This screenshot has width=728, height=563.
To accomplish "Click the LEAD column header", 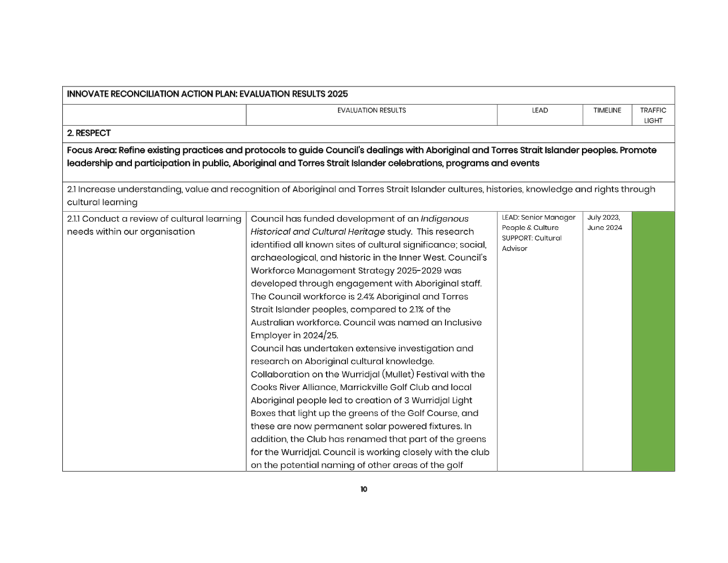I will 539,111.
